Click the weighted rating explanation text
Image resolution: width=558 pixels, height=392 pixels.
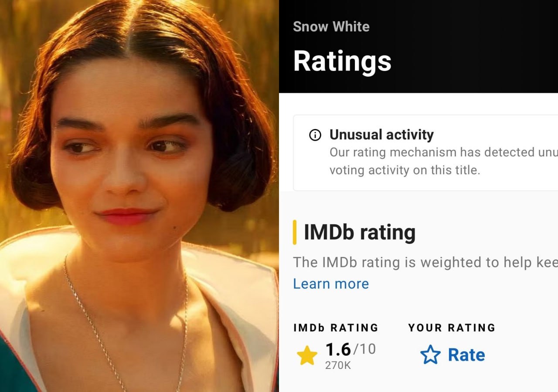click(x=425, y=263)
